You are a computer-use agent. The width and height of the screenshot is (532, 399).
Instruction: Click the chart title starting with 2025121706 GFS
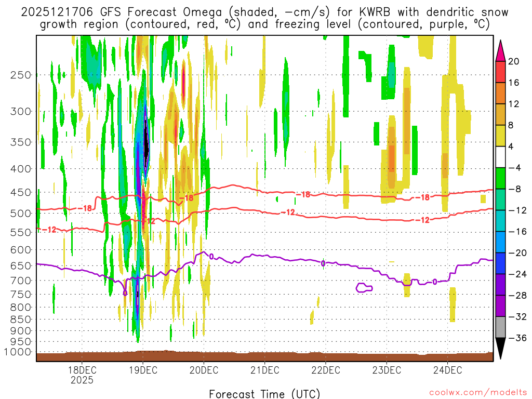[264, 12]
